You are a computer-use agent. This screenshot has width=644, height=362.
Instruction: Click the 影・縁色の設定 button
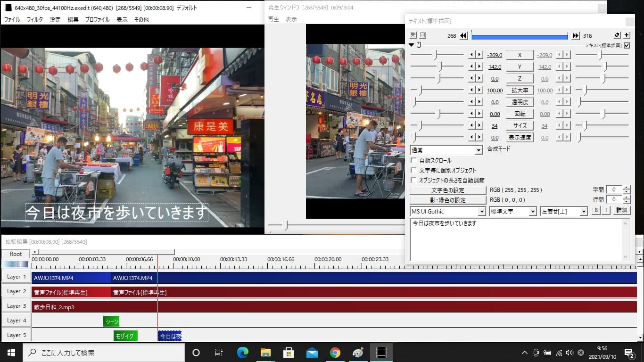447,200
